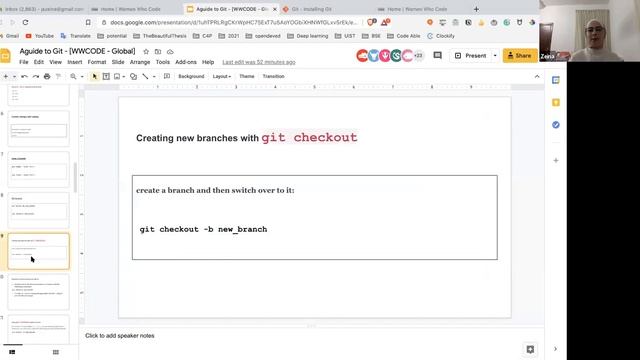Select the shape tool icon

pyautogui.click(x=133, y=76)
